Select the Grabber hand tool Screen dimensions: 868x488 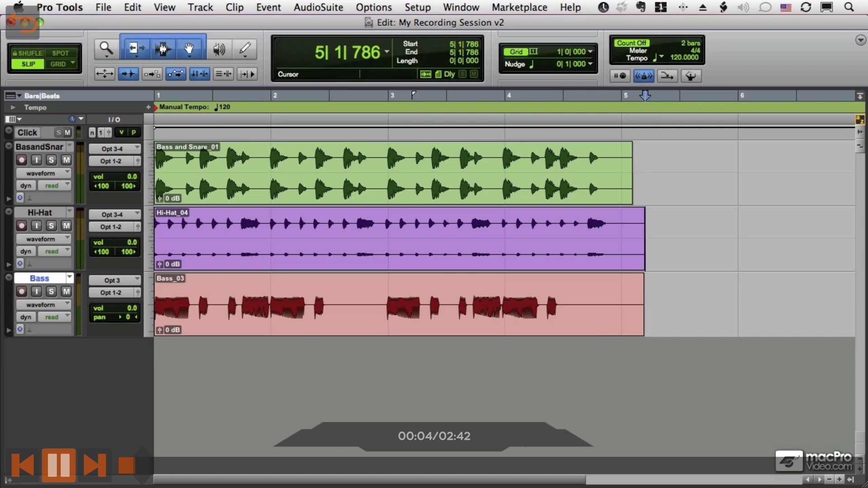(x=189, y=48)
